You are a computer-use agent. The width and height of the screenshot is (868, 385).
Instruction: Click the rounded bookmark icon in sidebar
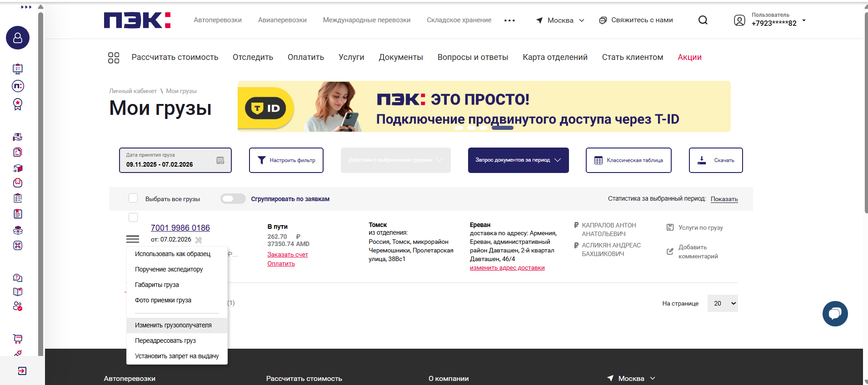pyautogui.click(x=18, y=183)
